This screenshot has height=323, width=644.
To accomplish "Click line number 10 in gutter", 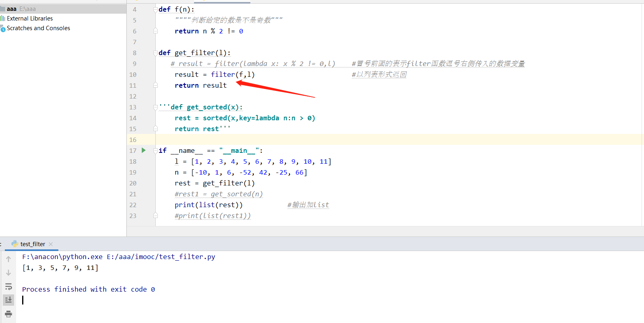I will [133, 74].
